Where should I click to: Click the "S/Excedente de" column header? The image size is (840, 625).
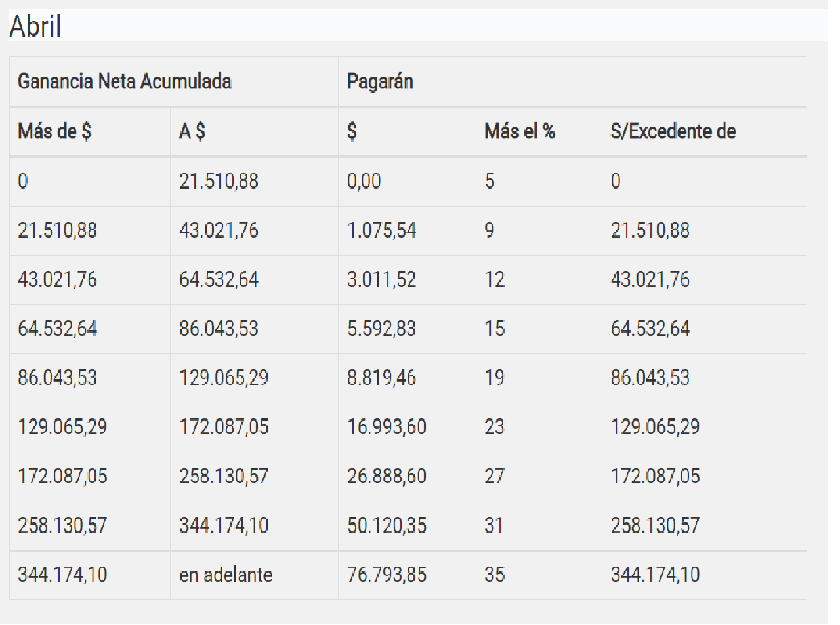pos(673,131)
